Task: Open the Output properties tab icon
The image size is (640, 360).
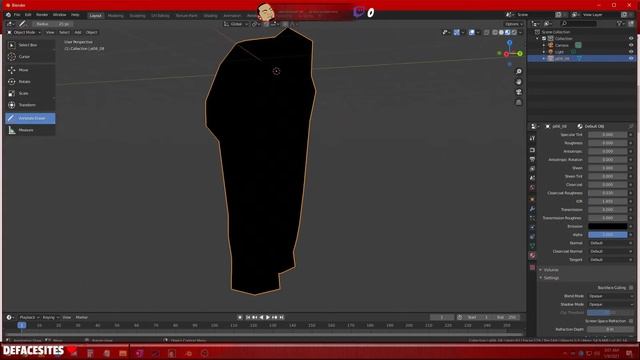Action: [x=532, y=159]
